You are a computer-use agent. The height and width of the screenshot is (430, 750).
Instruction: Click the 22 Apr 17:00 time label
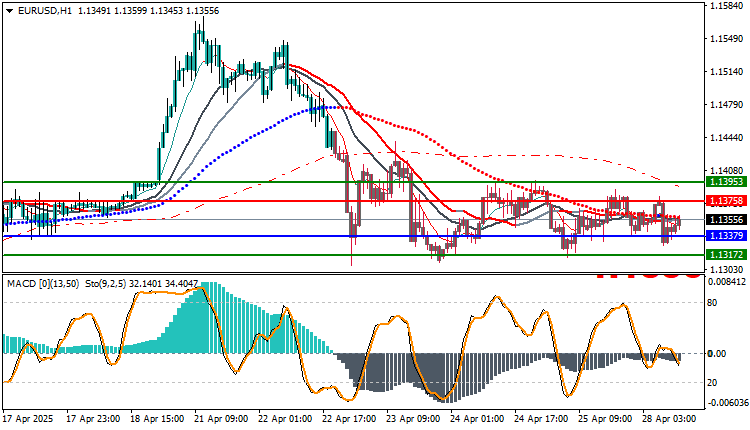[x=349, y=419]
